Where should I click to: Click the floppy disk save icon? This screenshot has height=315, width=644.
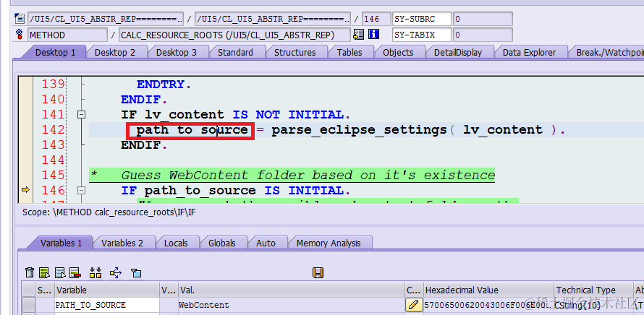pyautogui.click(x=318, y=272)
